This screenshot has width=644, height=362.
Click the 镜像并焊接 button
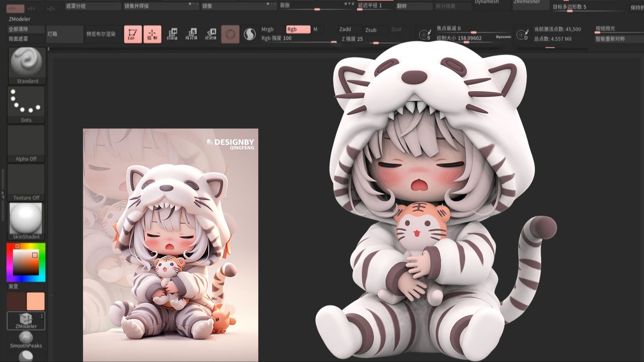tap(161, 6)
